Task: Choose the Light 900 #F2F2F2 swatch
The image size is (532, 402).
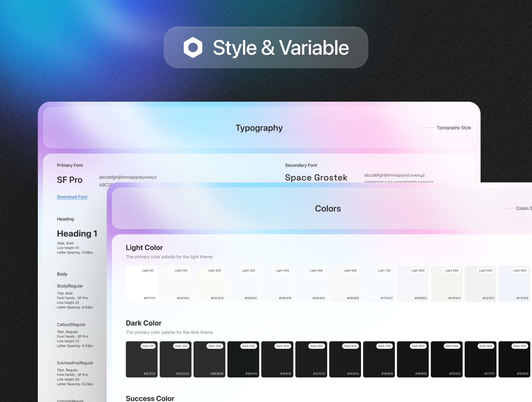Action: pyautogui.click(x=480, y=284)
